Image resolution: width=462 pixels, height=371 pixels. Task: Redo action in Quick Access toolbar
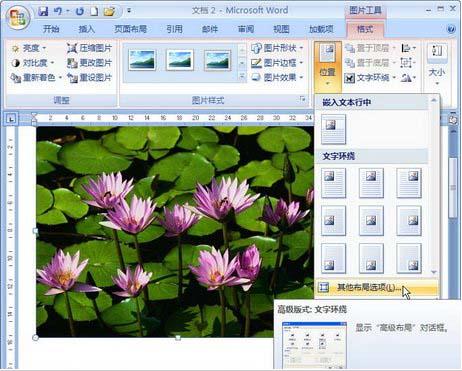point(79,11)
